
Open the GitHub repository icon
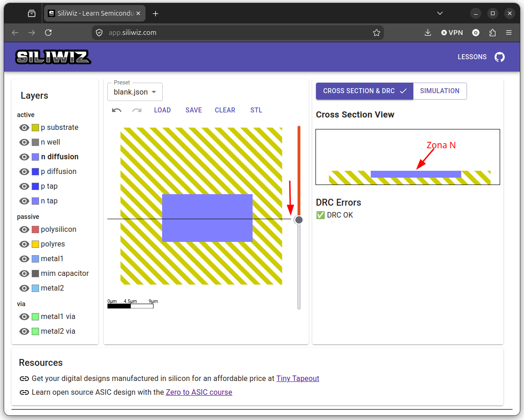[x=500, y=57]
